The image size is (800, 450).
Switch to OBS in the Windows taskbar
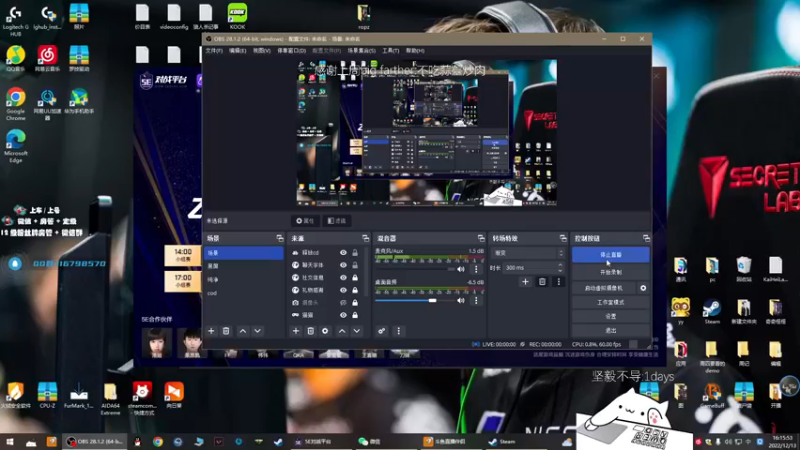95,442
